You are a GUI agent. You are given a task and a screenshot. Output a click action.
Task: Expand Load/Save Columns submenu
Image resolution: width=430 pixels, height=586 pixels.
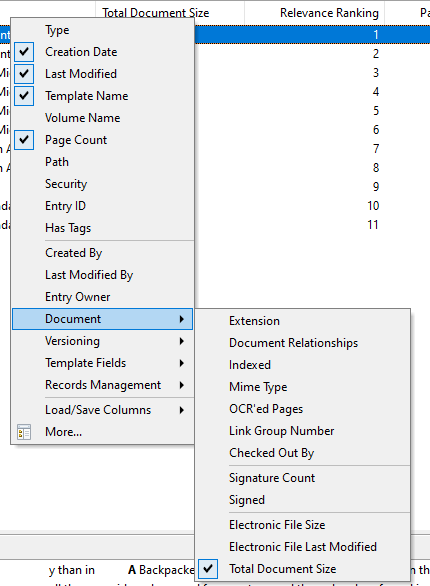[102, 410]
